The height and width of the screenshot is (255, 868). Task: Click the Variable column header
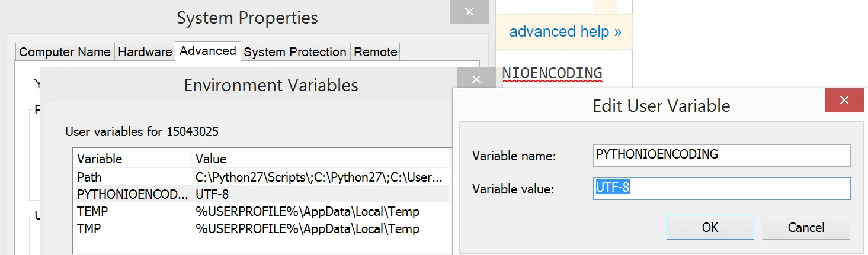[100, 159]
